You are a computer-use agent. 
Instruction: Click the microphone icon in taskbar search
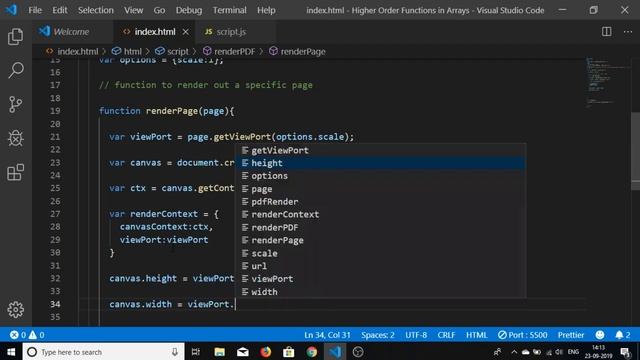(175, 352)
